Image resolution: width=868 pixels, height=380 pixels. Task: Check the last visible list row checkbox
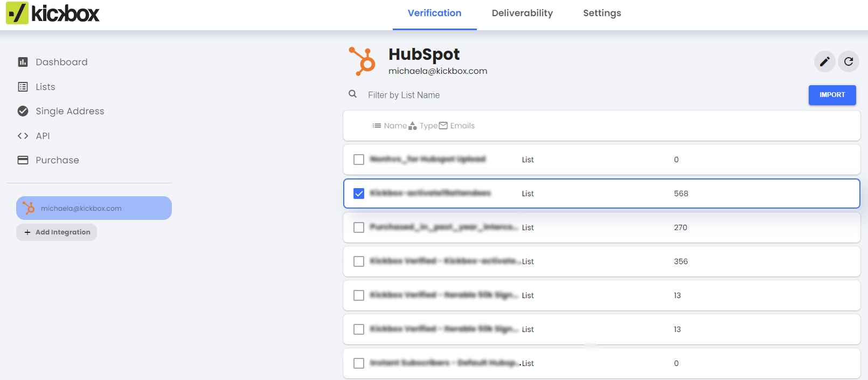359,363
